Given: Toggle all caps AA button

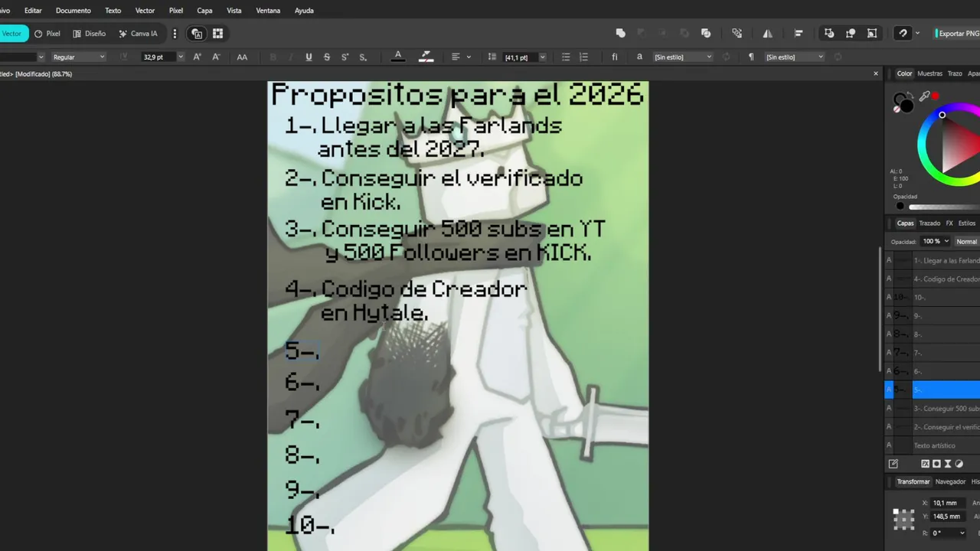Looking at the screenshot, I should (x=242, y=57).
